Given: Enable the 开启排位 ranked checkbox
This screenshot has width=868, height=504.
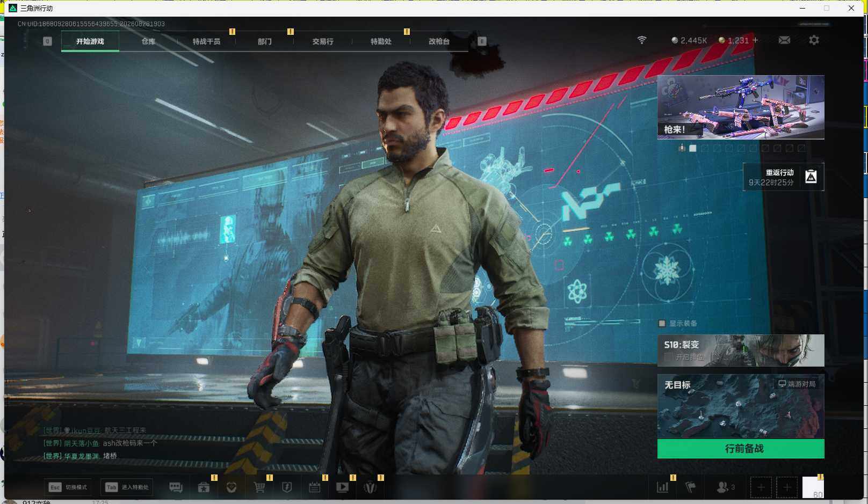Looking at the screenshot, I should (x=669, y=357).
